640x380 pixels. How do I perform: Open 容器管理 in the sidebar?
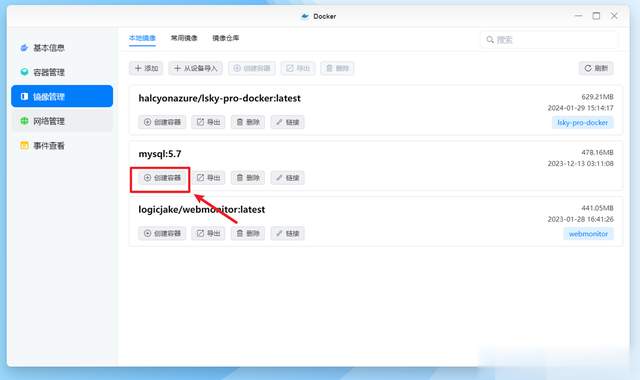[x=62, y=72]
